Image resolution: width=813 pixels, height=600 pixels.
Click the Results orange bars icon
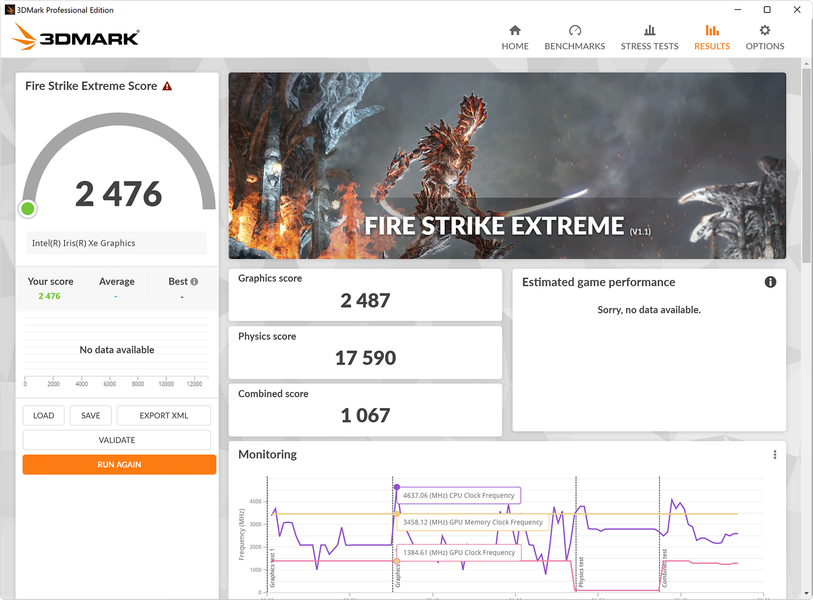[x=712, y=30]
